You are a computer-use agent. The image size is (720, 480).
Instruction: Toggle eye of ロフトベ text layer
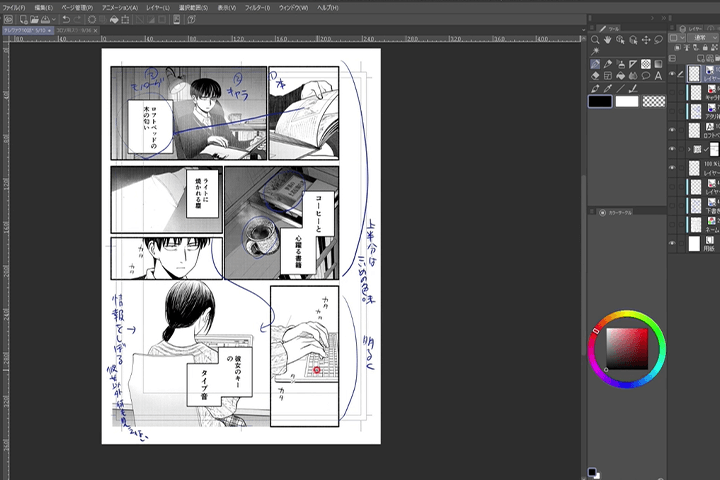pos(672,130)
